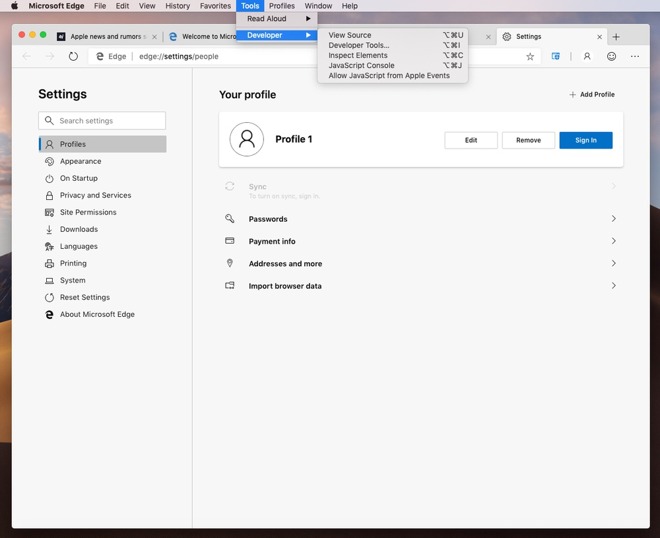Click the Languages icon in sidebar
660x538 pixels.
[49, 246]
